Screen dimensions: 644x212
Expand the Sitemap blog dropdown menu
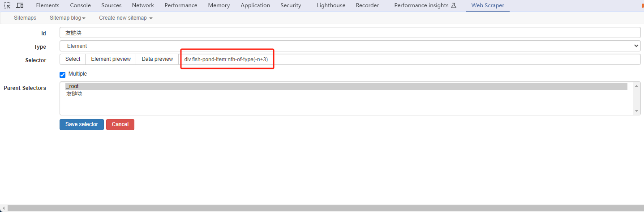click(x=68, y=18)
